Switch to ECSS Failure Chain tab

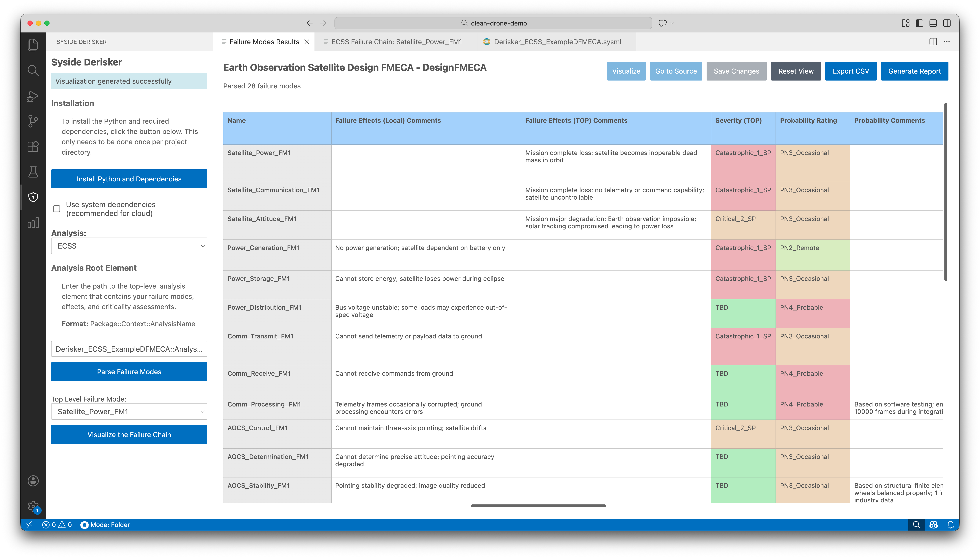(x=396, y=42)
